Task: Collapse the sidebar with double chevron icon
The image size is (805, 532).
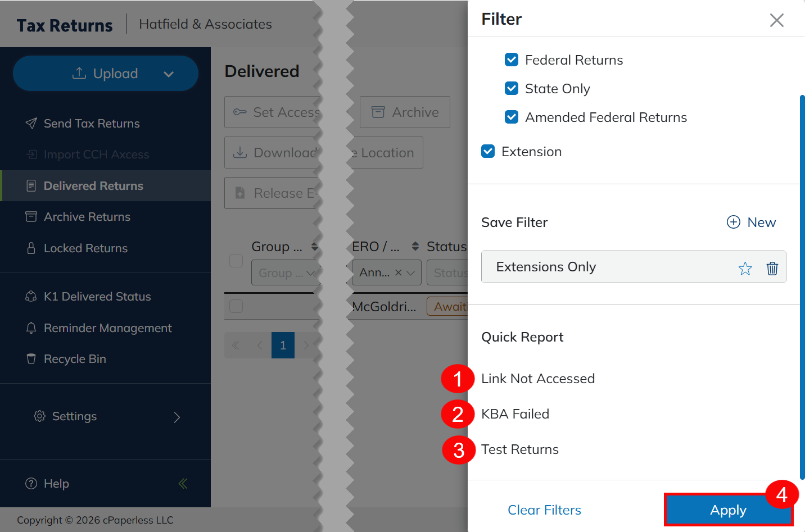Action: pos(183,484)
